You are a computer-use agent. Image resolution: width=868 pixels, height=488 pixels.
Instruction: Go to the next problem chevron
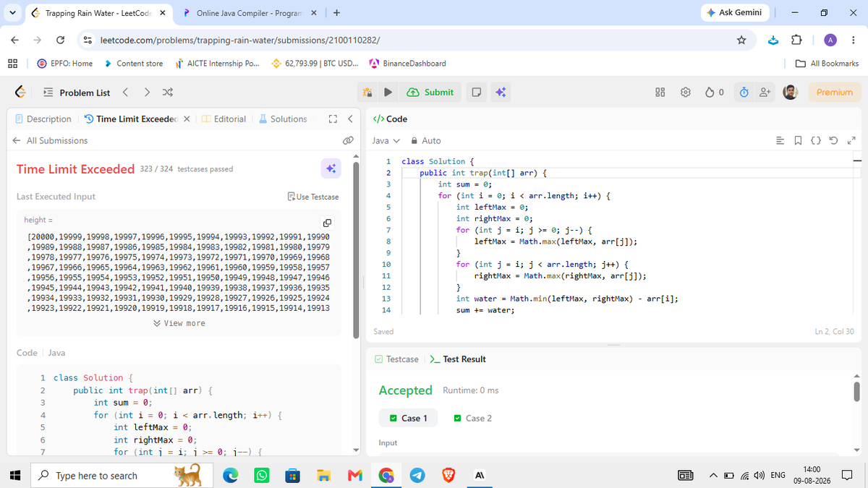[147, 93]
